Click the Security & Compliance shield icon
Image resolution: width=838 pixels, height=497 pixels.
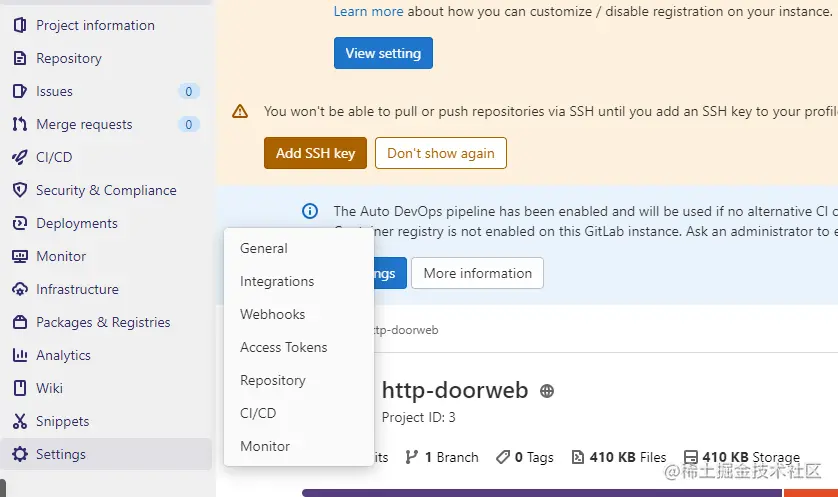tap(20, 190)
